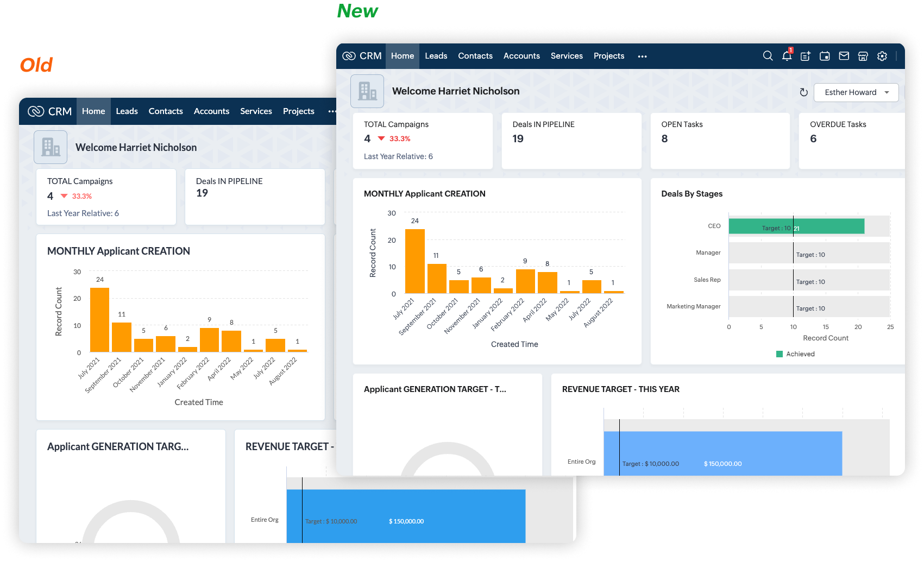Screen dimensions: 924x562
Task: Open the notifications bell with red badge
Action: (x=787, y=56)
